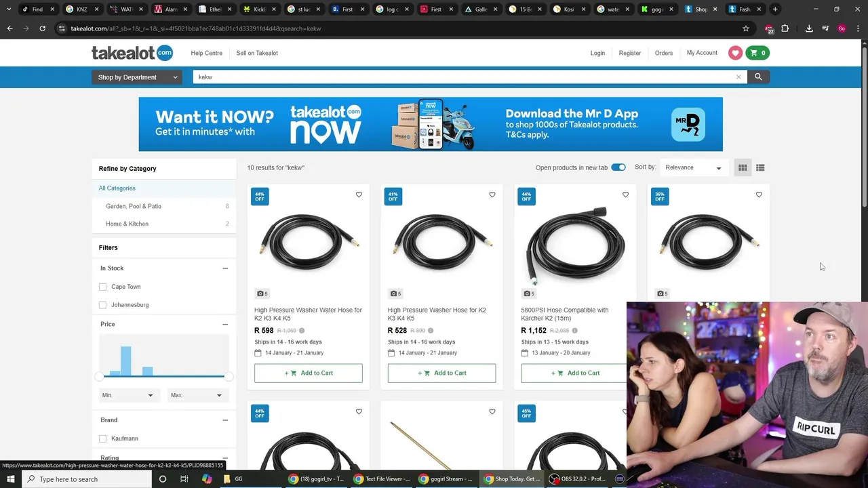Add 5800PSI hose to cart
This screenshot has width=868, height=488.
[x=575, y=373]
